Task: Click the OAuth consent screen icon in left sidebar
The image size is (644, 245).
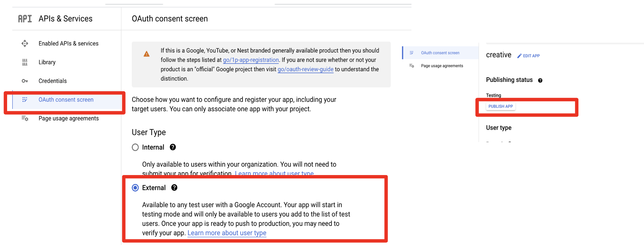Action: click(x=25, y=100)
